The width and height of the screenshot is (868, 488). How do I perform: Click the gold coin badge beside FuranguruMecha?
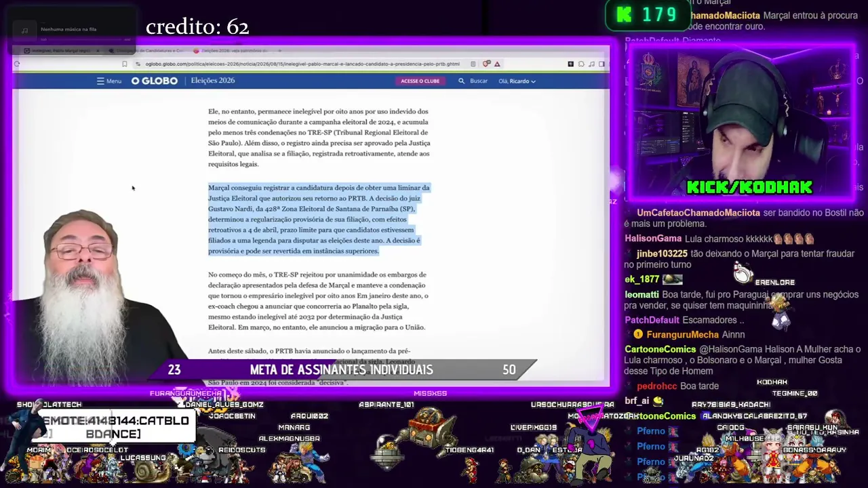click(638, 334)
